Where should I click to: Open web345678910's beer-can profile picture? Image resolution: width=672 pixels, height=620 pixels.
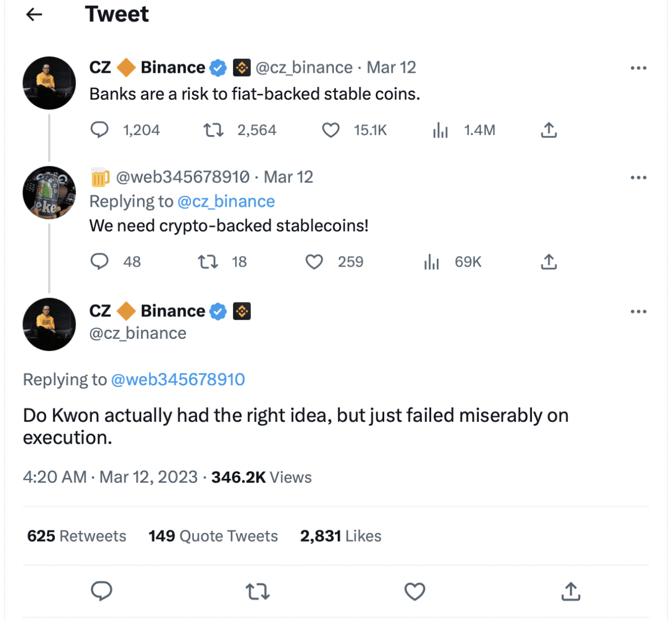[x=49, y=192]
